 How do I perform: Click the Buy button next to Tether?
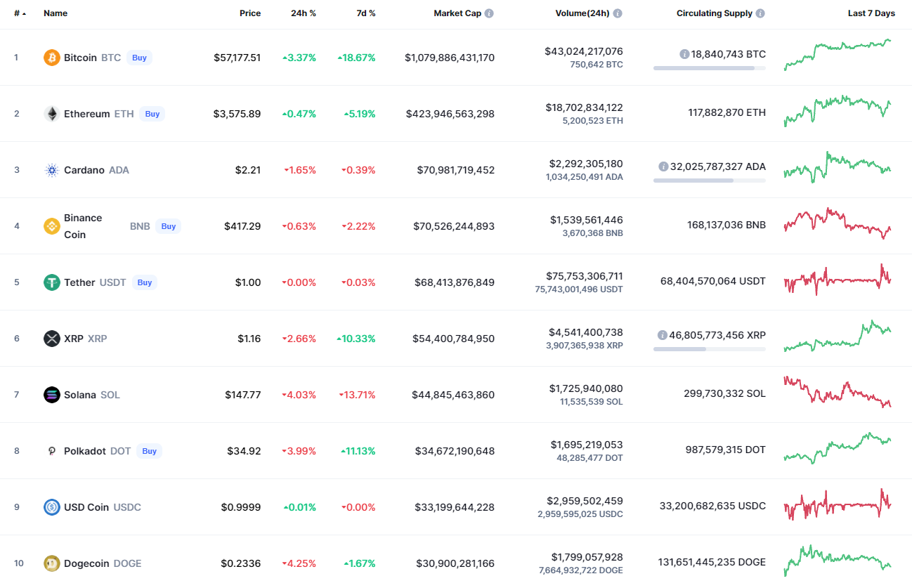tap(145, 282)
